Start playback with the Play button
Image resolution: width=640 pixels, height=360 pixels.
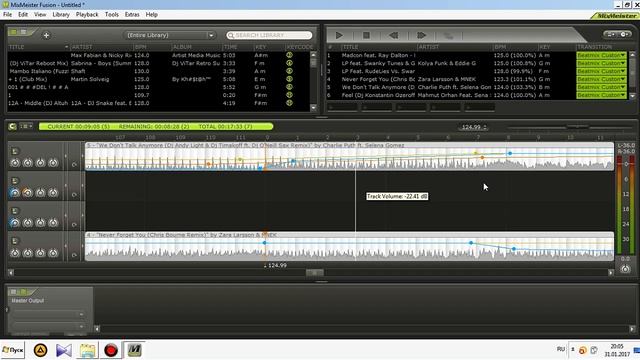[x=339, y=36]
